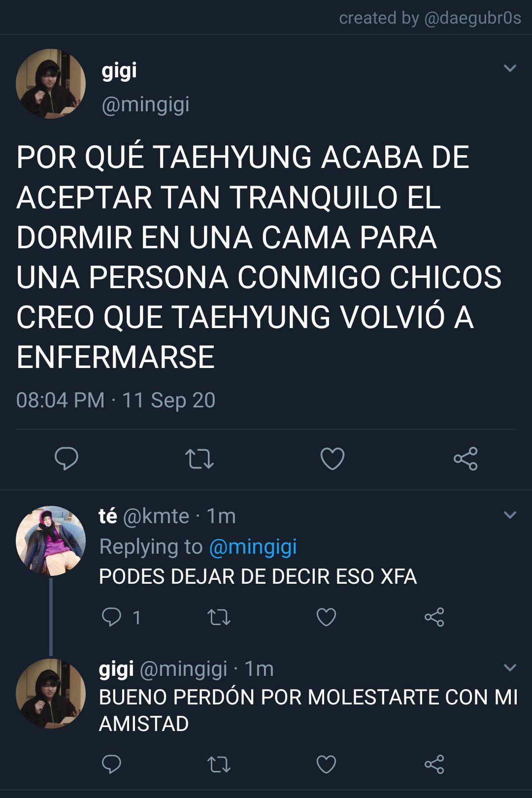Screen dimensions: 532x798
Task: Expand options chevron on main tweet
Action: coord(510,68)
